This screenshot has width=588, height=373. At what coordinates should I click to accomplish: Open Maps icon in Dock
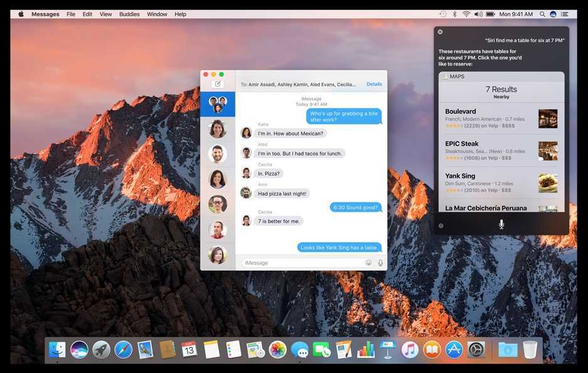[256, 350]
